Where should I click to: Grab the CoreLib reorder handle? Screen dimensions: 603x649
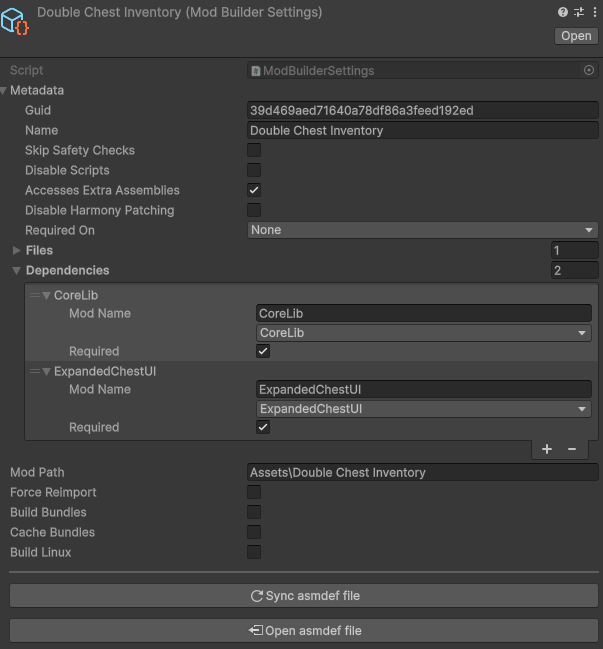pos(35,295)
